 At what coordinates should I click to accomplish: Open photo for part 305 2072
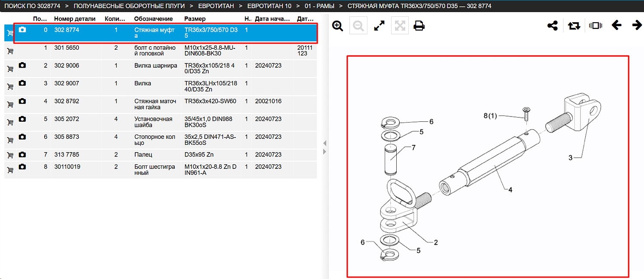[22, 119]
